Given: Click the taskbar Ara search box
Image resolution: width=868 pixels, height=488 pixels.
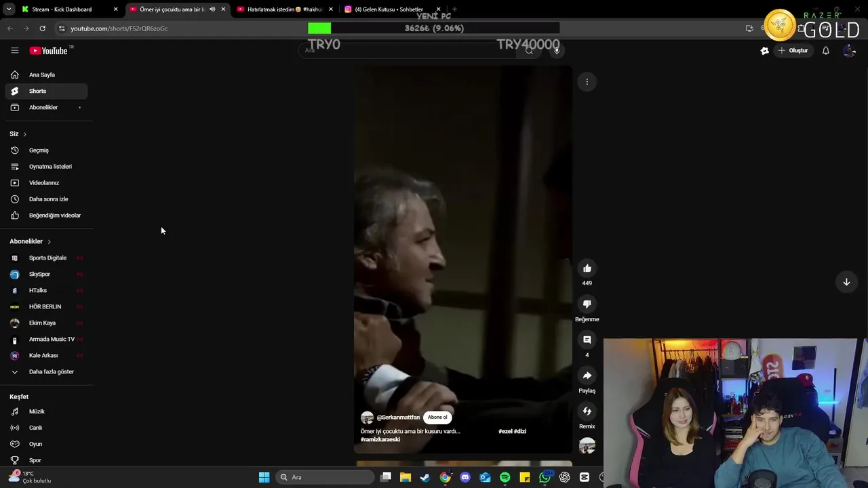Looking at the screenshot, I should coord(326,477).
